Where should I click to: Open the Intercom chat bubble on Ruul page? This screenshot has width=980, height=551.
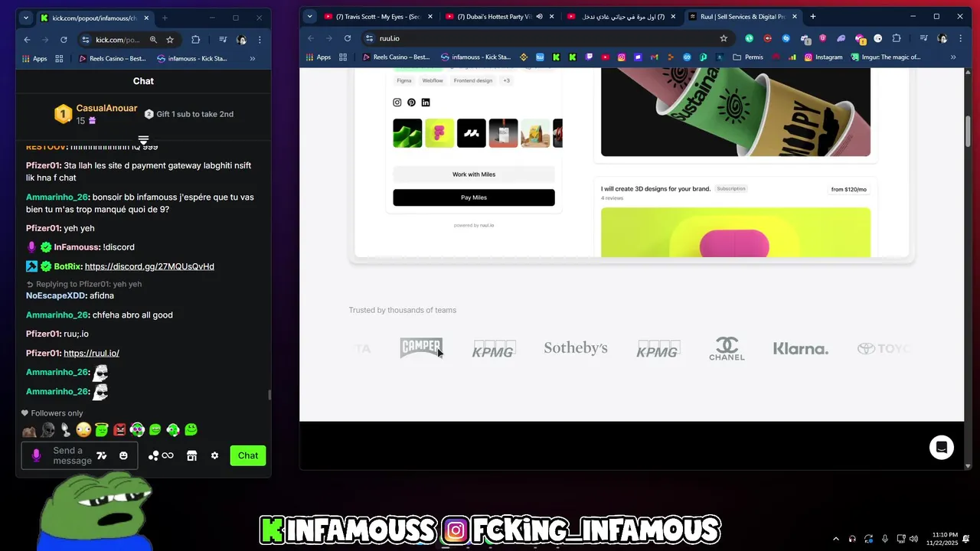pos(942,448)
